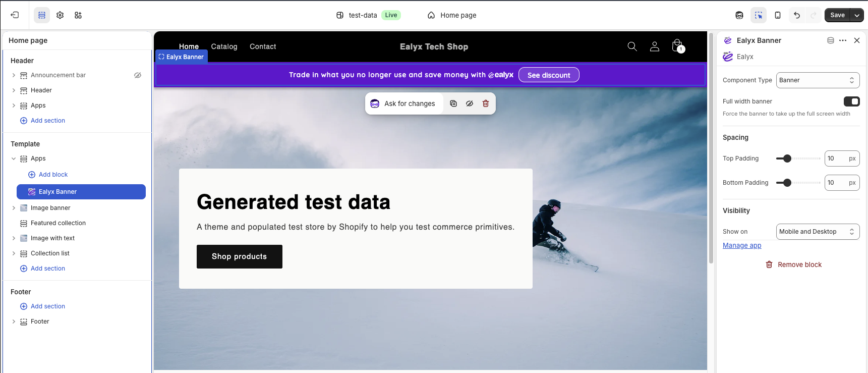Screen dimensions: 868x373
Task: Open the Show on visibility dropdown
Action: coord(817,232)
